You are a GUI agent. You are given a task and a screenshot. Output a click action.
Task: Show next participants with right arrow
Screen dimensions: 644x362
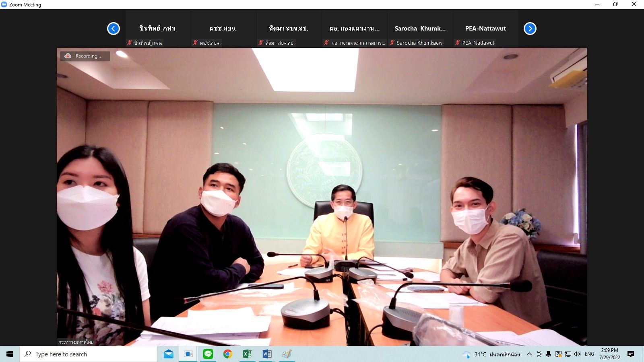(x=530, y=29)
